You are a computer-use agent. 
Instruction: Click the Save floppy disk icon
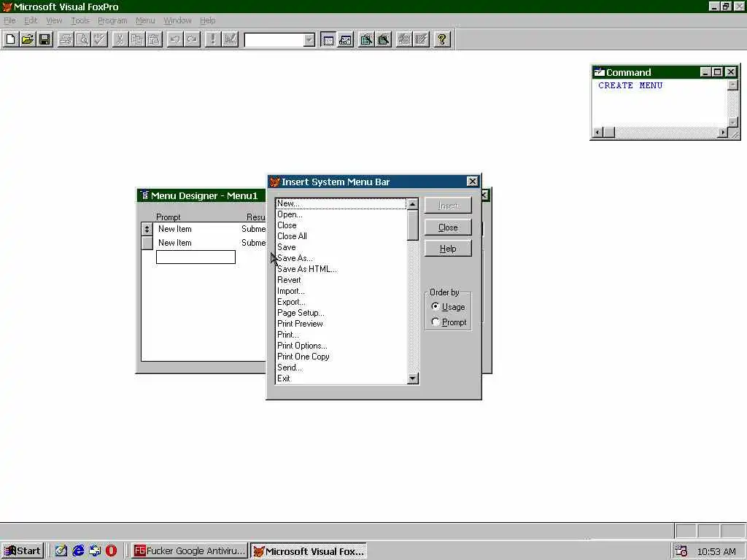click(44, 39)
